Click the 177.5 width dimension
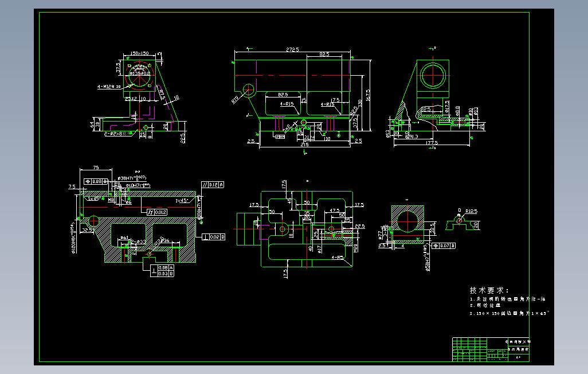Viewport: 588px width, 374px height. click(x=432, y=143)
